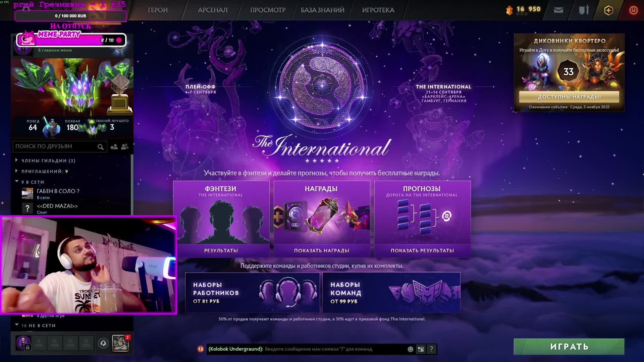Open the Dota Plus hexagon icon
644x362 pixels.
tap(608, 10)
